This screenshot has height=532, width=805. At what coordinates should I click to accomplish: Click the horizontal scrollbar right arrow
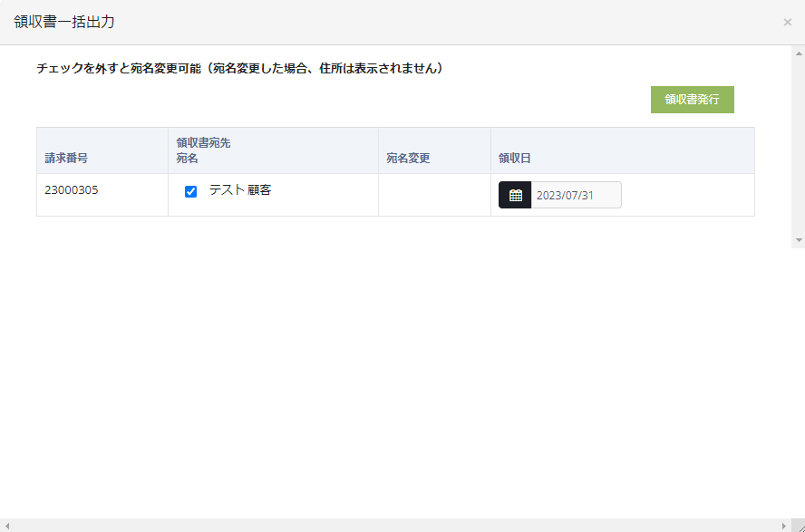click(x=784, y=526)
